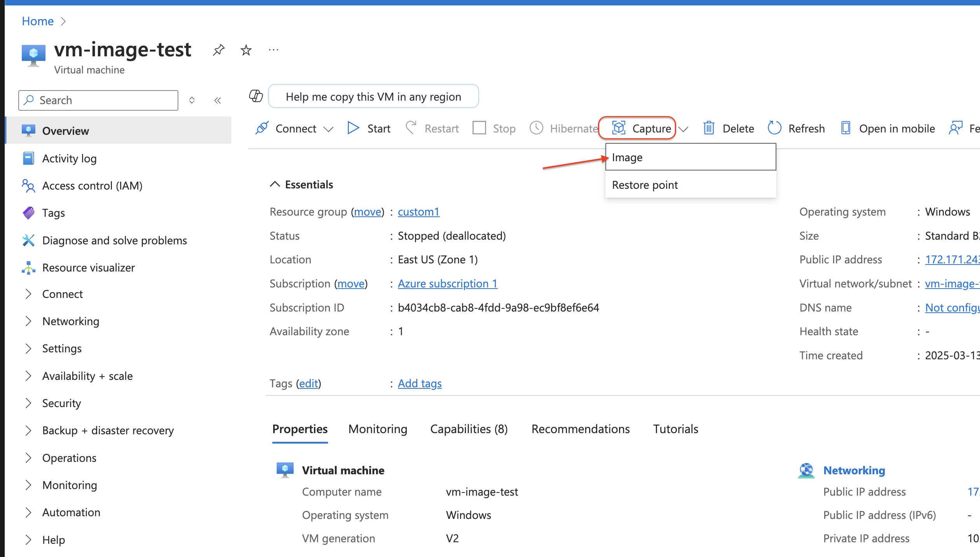Click the Subscription ID value text
The width and height of the screenshot is (980, 557).
pyautogui.click(x=498, y=308)
